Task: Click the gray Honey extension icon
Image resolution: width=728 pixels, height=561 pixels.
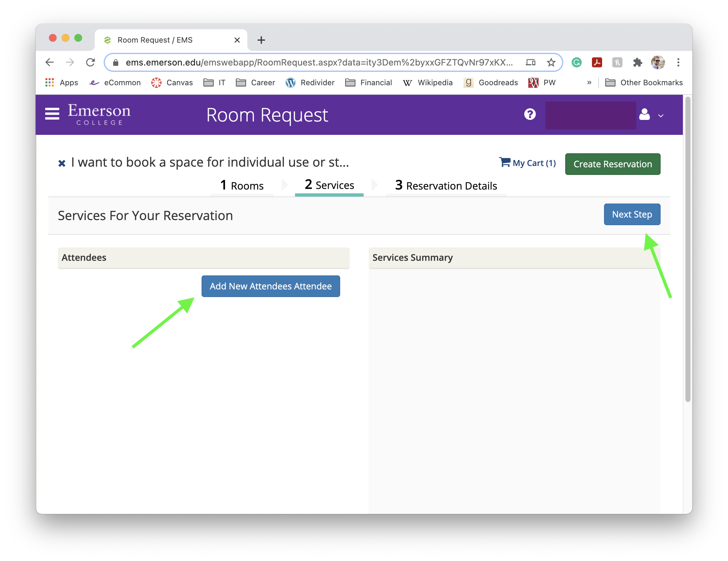Action: click(x=617, y=62)
